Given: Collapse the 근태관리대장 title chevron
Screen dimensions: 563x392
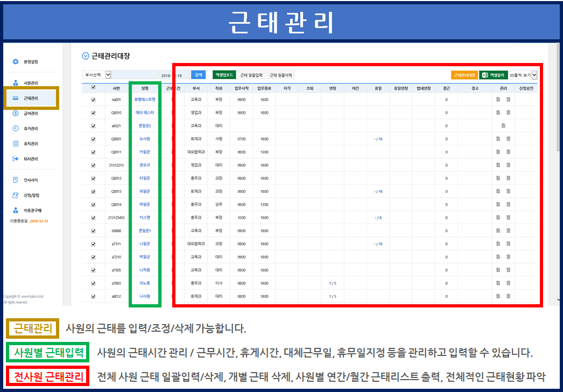Looking at the screenshot, I should (85, 55).
